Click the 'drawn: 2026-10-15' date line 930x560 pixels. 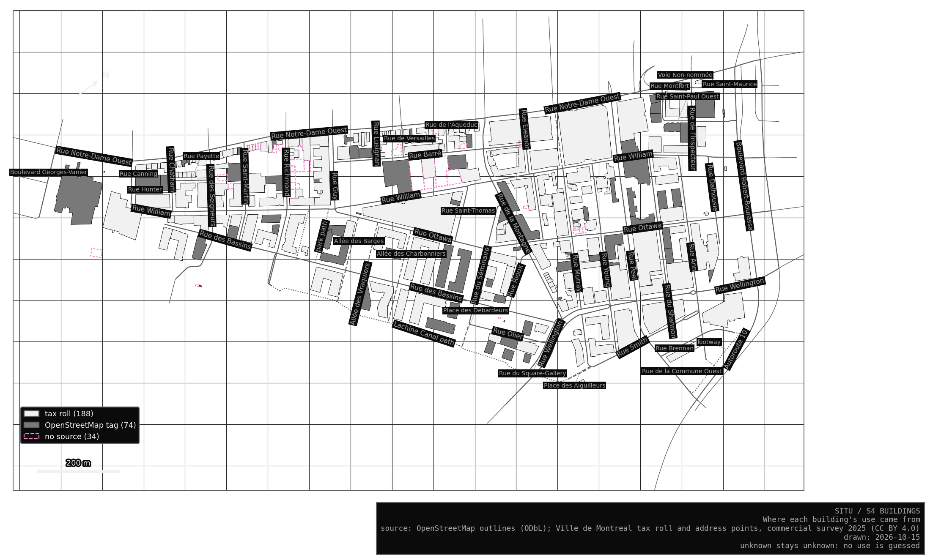pos(882,537)
